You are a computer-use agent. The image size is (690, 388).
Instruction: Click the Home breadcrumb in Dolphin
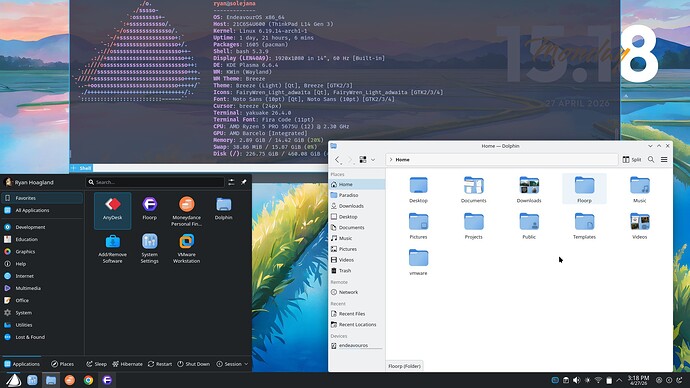click(402, 160)
